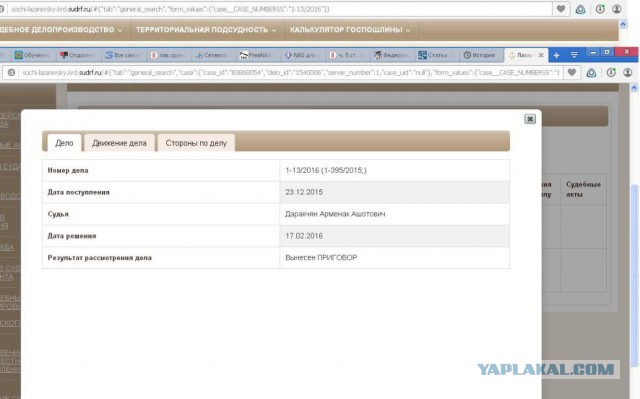Open the protect shield icon in lower toolbar
The height and width of the screenshot is (399, 640).
point(591,73)
